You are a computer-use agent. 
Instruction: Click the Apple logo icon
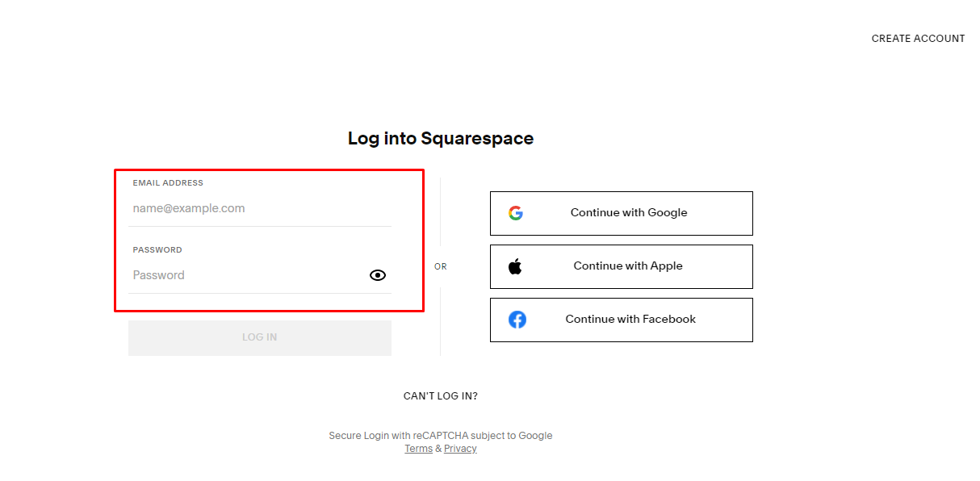click(x=515, y=266)
